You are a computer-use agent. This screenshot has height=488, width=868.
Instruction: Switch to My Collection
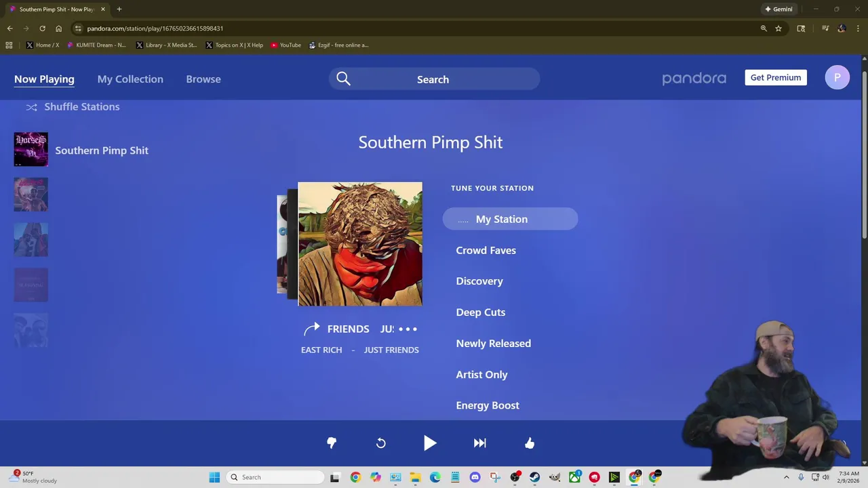pyautogui.click(x=130, y=79)
